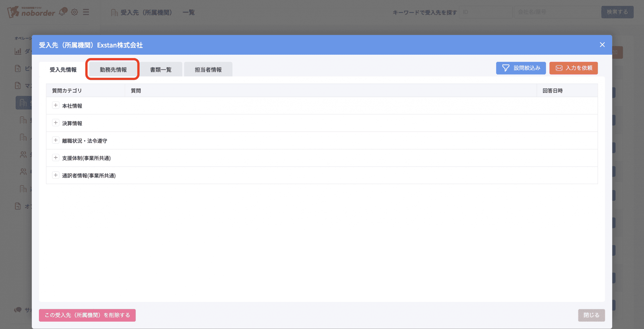Image resolution: width=644 pixels, height=329 pixels.
Task: Close the Exstan株式会社 dialog with X
Action: tap(602, 45)
